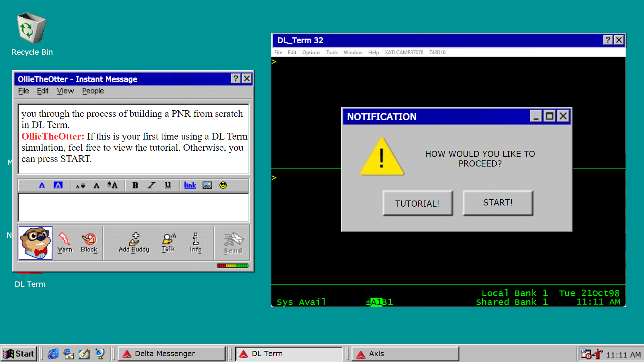
Task: Select the text background color icon
Action: click(58, 185)
